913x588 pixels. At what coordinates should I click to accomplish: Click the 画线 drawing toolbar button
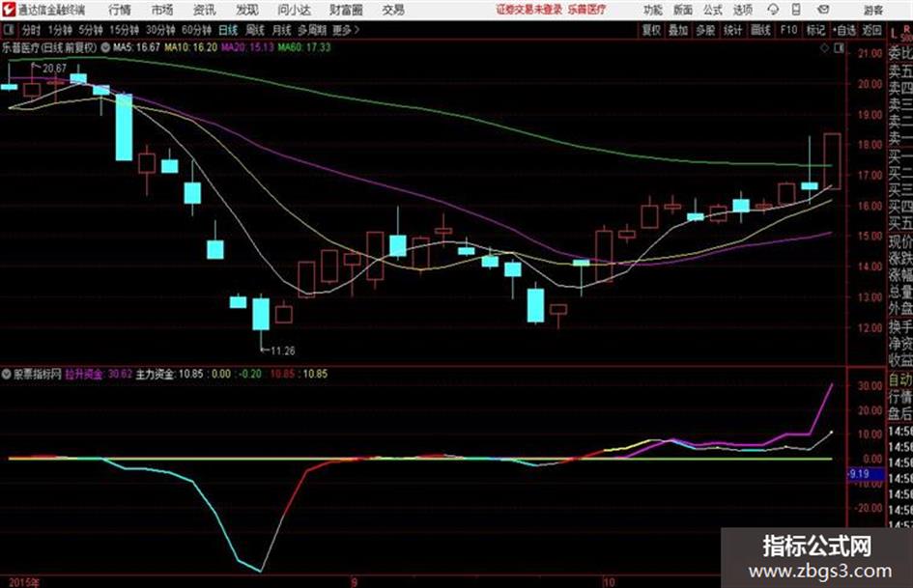[x=760, y=30]
